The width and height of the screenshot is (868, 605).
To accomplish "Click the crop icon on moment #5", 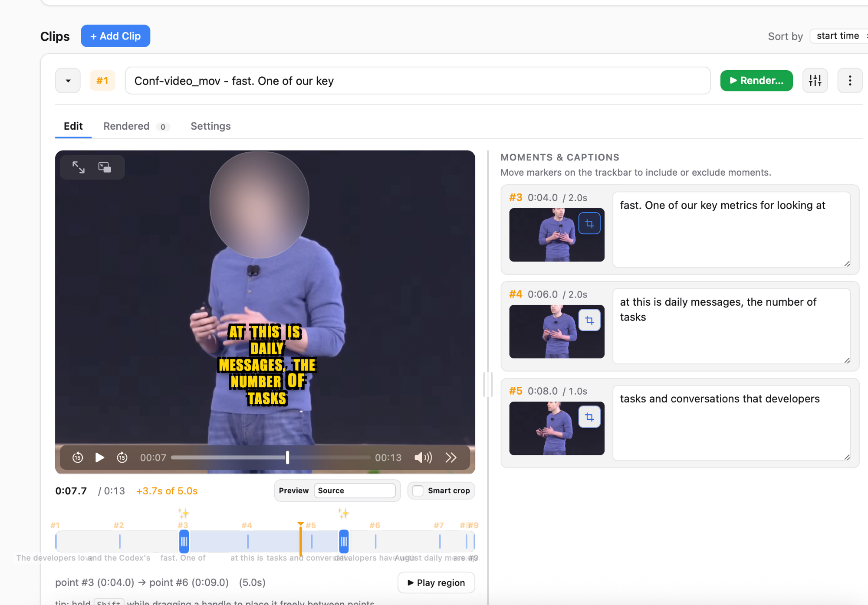I will coord(589,417).
